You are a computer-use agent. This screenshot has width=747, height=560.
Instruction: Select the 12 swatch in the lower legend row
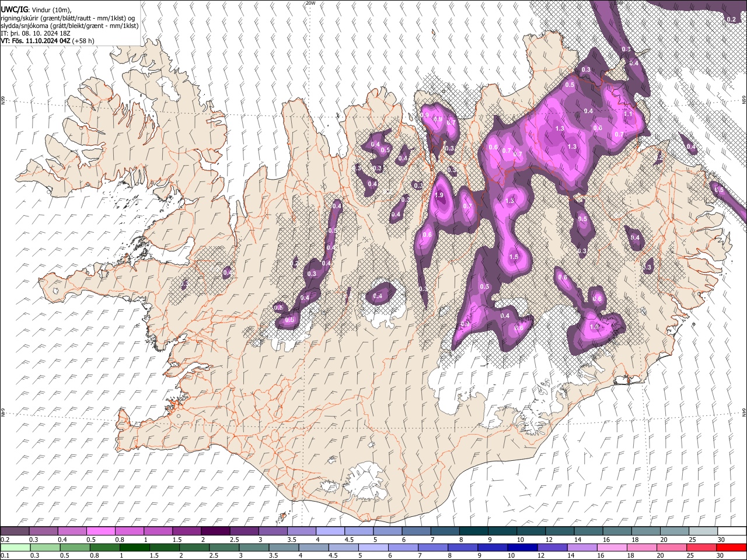coord(552,547)
